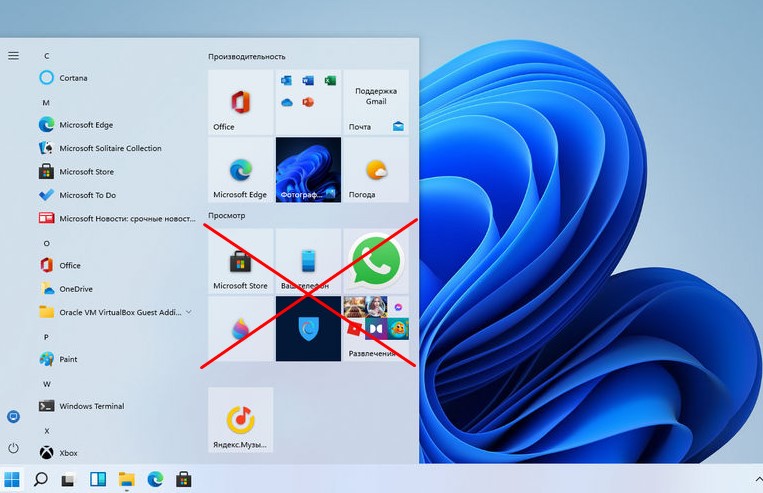This screenshot has width=763, height=493.
Task: Jump to letter C index
Action: [x=46, y=56]
